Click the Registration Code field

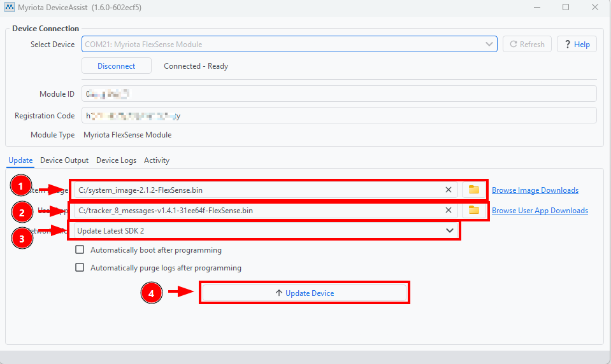(x=339, y=116)
